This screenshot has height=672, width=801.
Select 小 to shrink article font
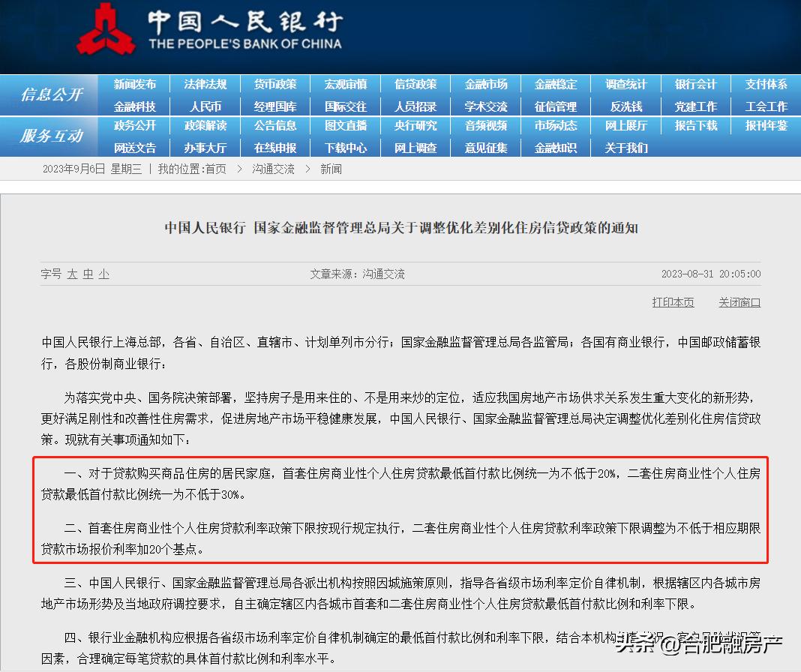(x=103, y=274)
